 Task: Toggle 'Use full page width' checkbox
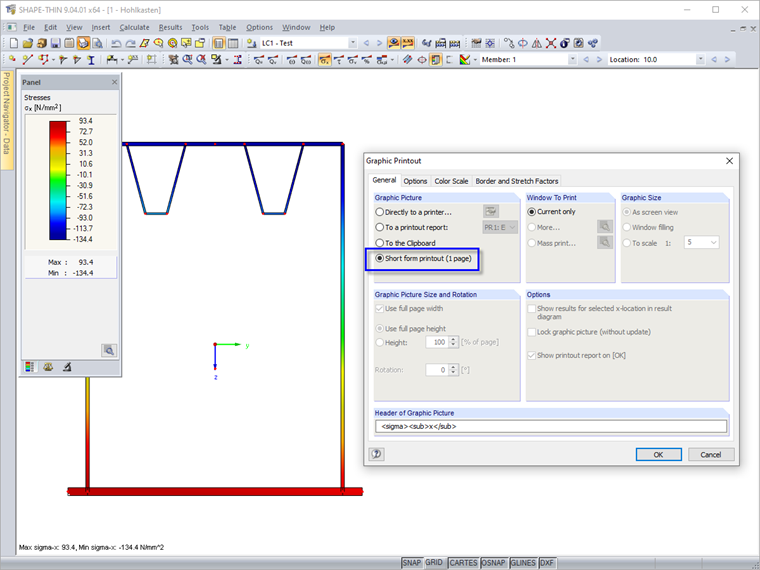[380, 308]
